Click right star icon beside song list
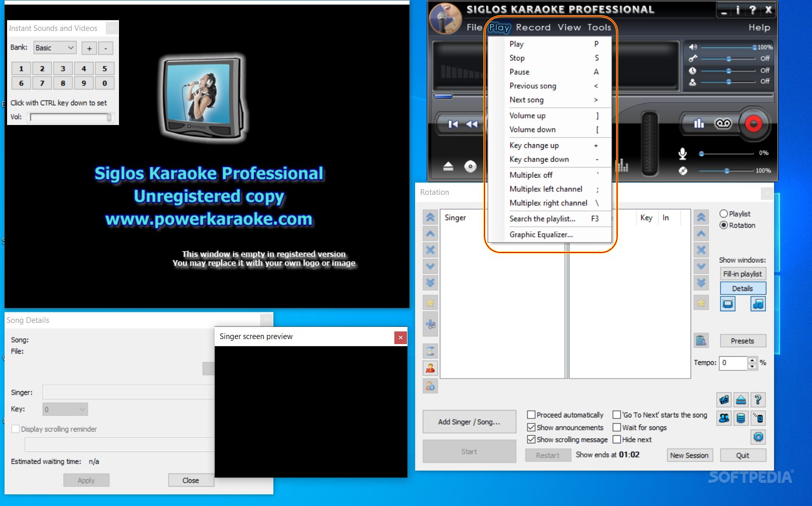The width and height of the screenshot is (812, 506). (x=701, y=303)
